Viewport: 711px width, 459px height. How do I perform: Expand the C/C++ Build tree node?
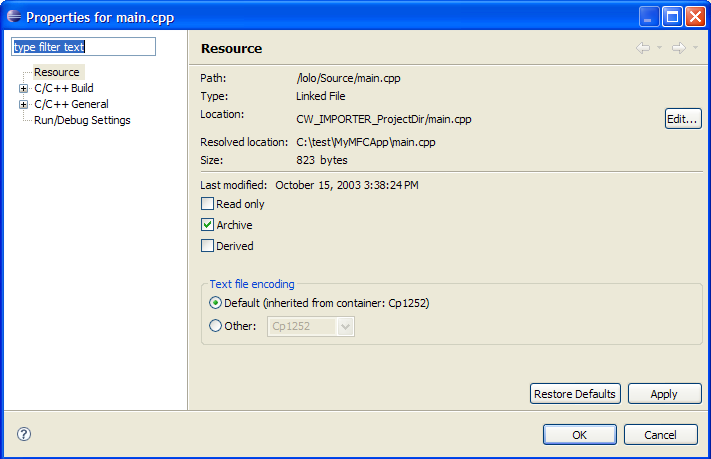[23, 88]
